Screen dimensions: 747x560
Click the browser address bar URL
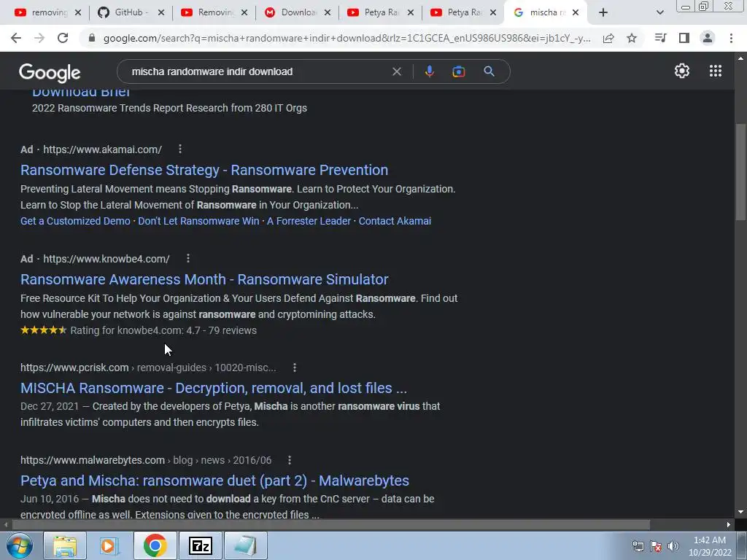pos(347,38)
